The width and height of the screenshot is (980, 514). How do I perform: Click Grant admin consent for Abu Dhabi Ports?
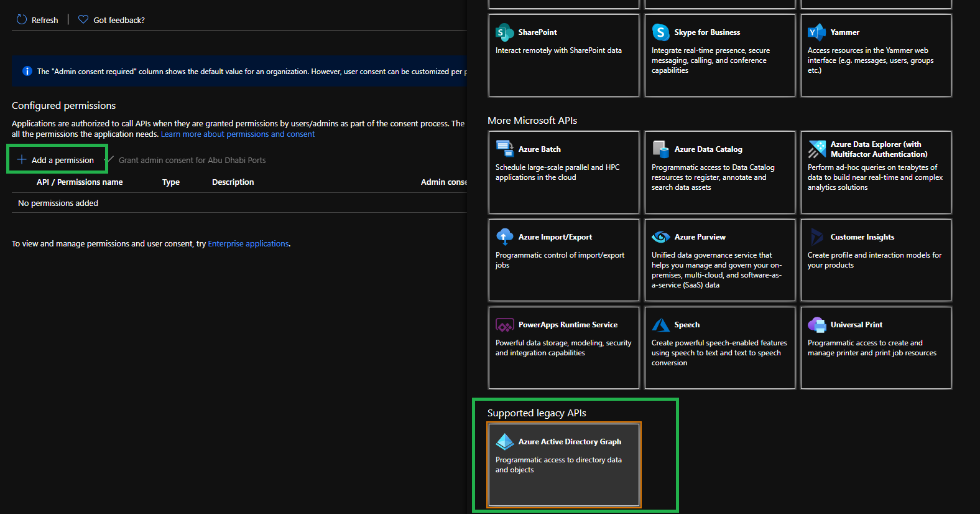click(192, 160)
